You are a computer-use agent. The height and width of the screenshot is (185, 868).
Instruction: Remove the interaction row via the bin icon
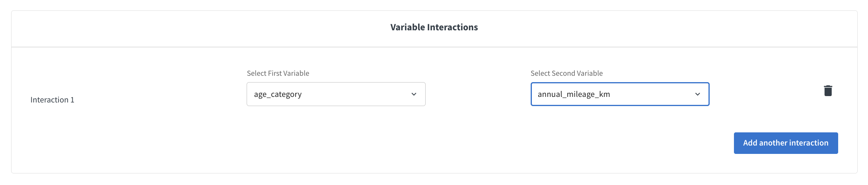coord(828,91)
